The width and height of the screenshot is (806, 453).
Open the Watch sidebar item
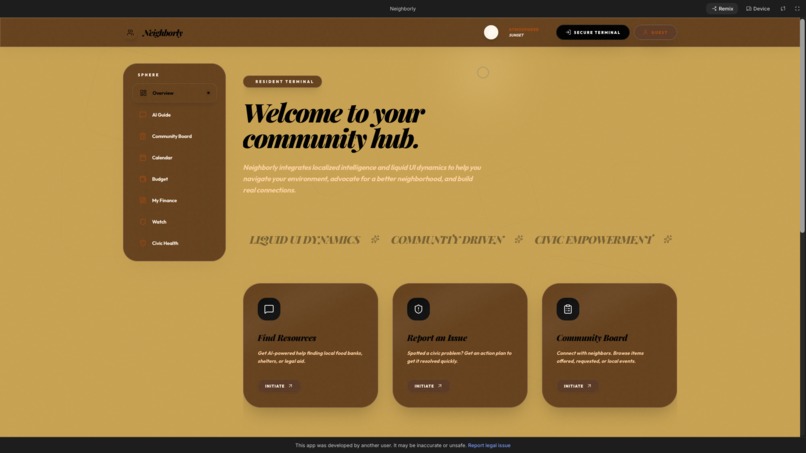tap(174, 222)
